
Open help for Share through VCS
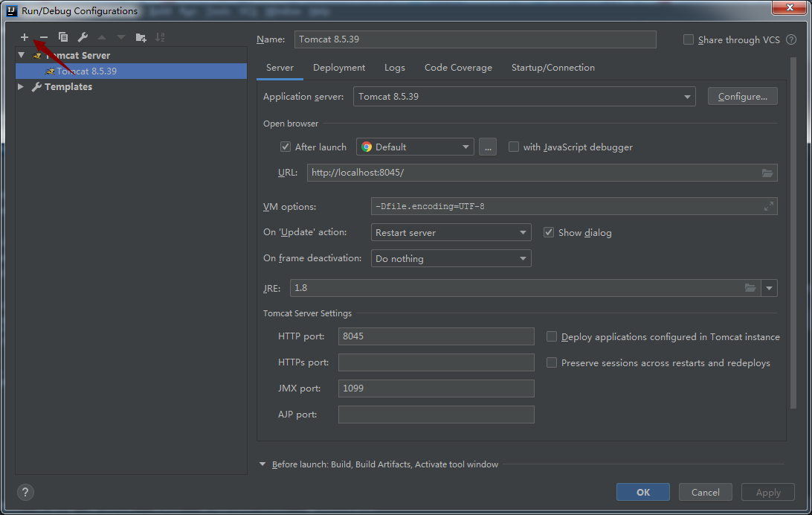click(791, 39)
